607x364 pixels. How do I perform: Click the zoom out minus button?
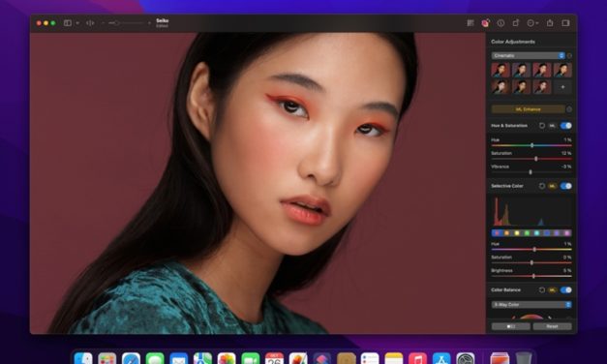[103, 23]
